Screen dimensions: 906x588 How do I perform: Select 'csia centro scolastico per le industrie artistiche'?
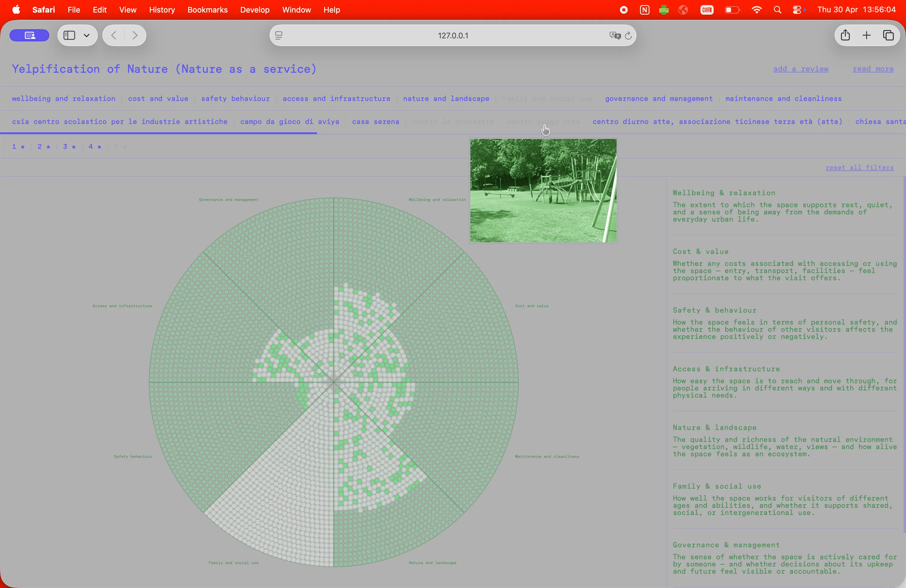(x=120, y=122)
